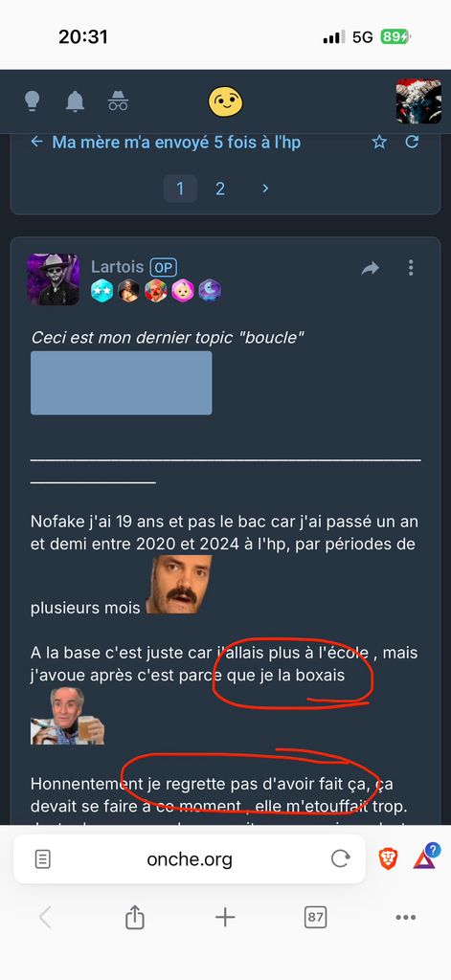Open notifications bell icon
The height and width of the screenshot is (980, 451).
pos(75,100)
